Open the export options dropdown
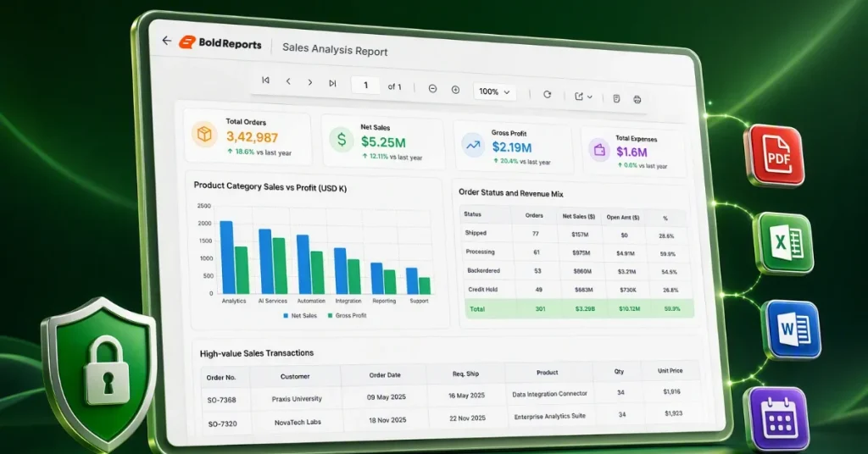This screenshot has width=868, height=454. (583, 97)
